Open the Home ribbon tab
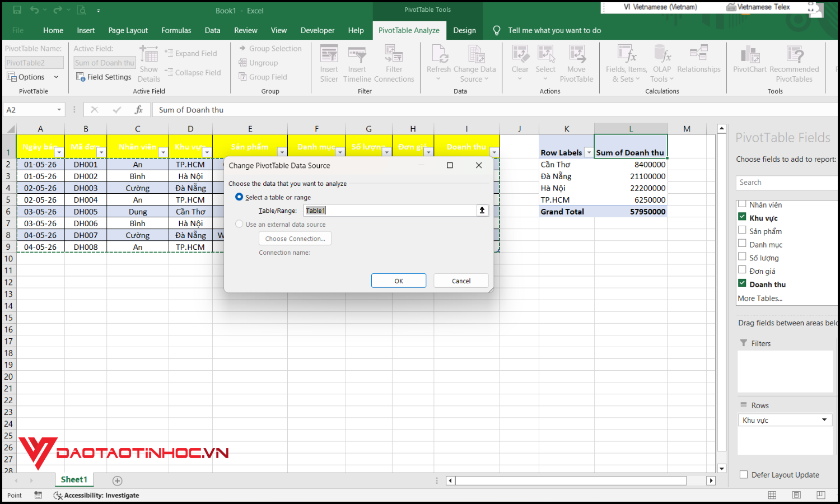Image resolution: width=840 pixels, height=504 pixels. point(53,30)
